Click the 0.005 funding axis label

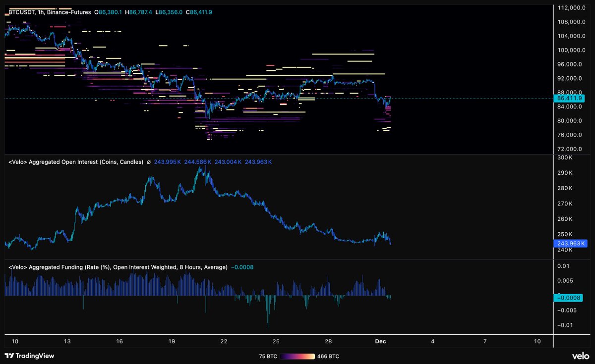coord(564,281)
